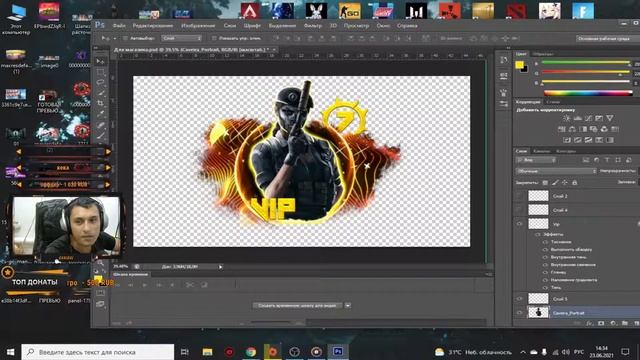
Task: Open the History panel icon
Action: click(x=504, y=60)
